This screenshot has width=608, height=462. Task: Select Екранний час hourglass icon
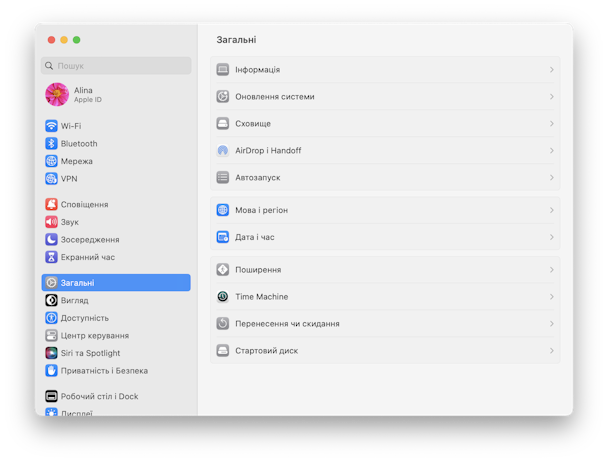pos(51,257)
